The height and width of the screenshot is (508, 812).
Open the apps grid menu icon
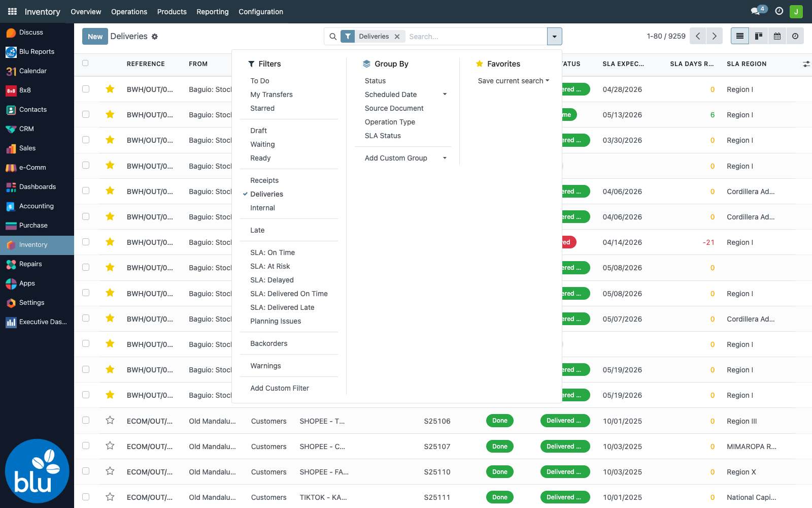[12, 11]
